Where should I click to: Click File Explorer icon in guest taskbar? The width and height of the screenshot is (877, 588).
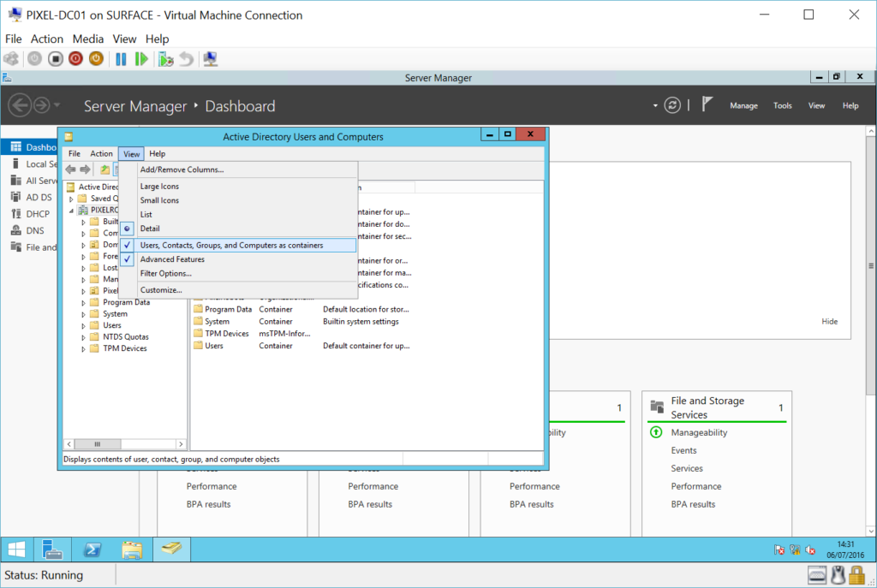coord(131,549)
